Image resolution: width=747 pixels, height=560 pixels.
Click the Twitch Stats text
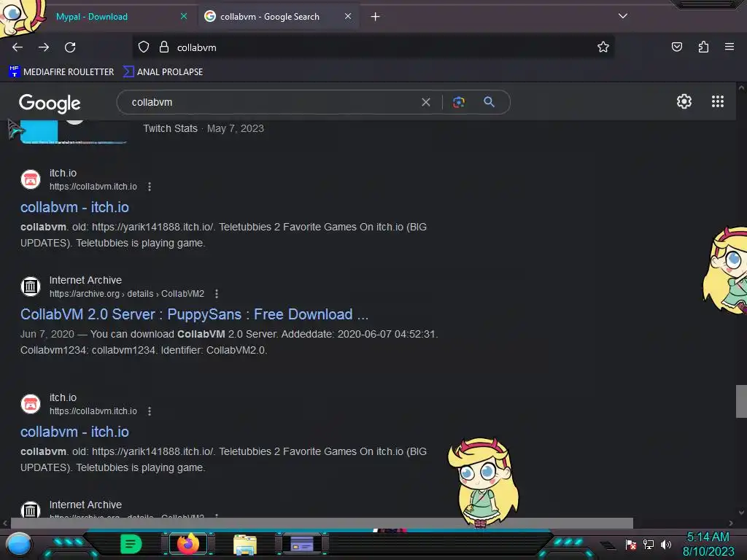pyautogui.click(x=170, y=128)
